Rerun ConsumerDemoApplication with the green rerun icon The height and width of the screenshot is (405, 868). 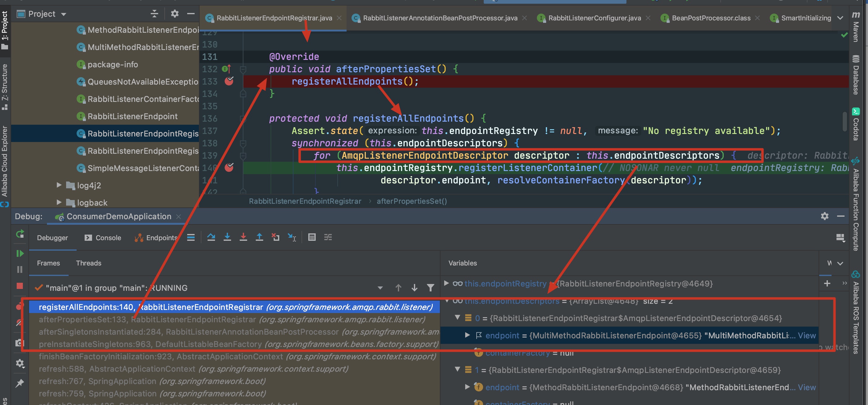[x=20, y=234]
